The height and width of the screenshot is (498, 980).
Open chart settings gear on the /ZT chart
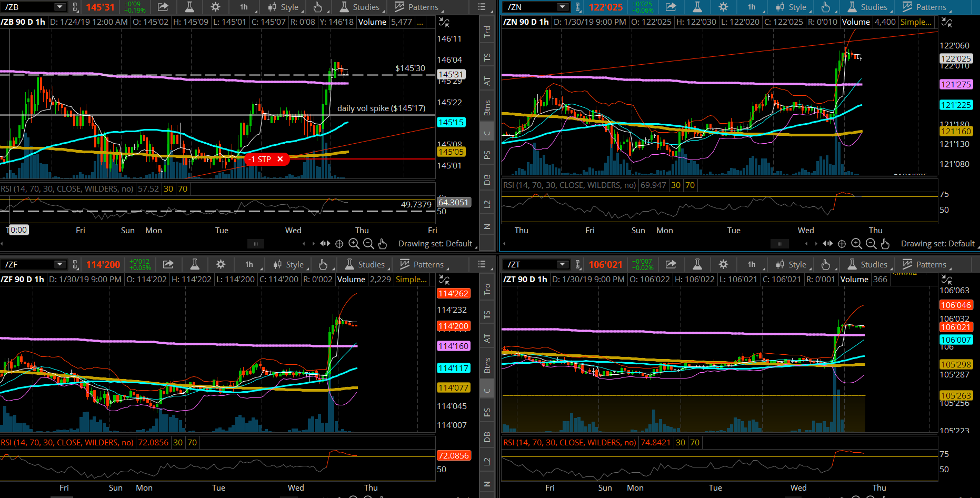point(723,264)
